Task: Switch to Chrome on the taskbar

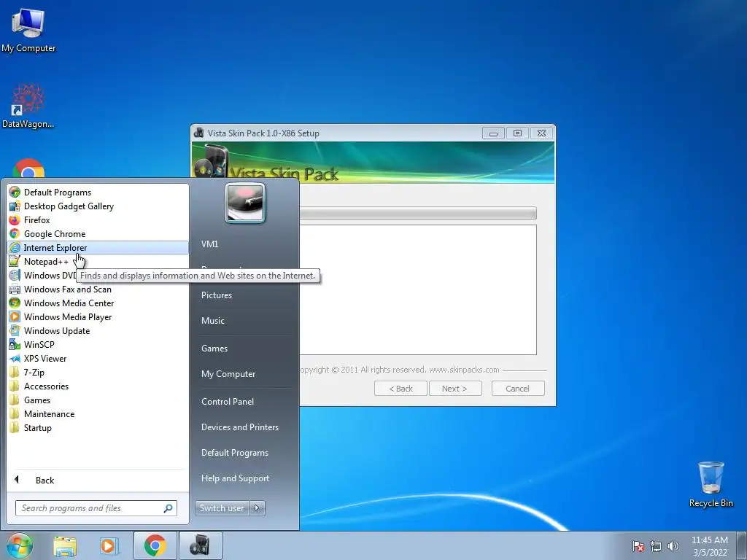Action: [x=155, y=545]
